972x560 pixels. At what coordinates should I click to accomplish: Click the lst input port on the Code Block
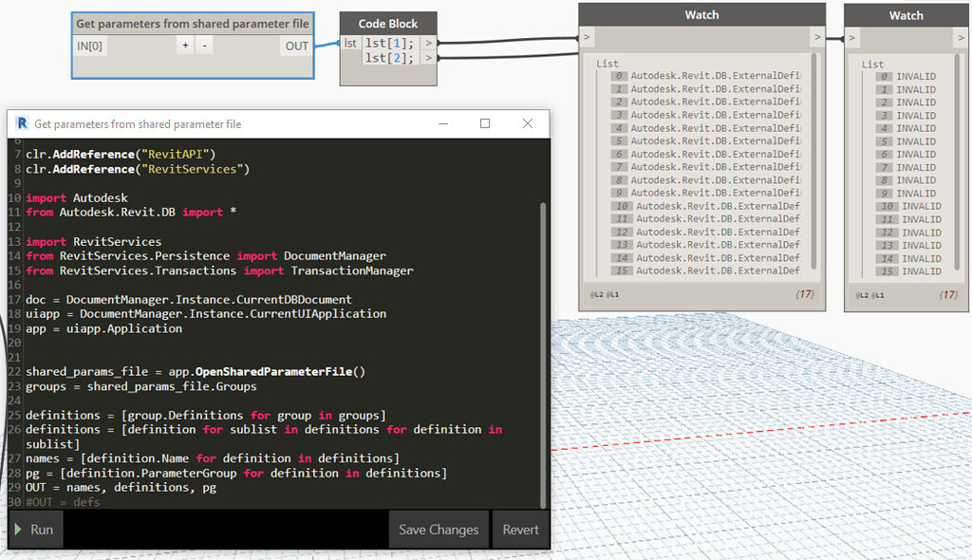[x=348, y=43]
